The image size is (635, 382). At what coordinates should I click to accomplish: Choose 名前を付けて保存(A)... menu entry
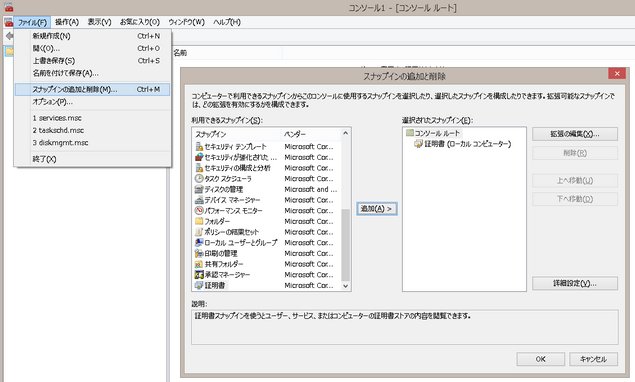(x=92, y=73)
